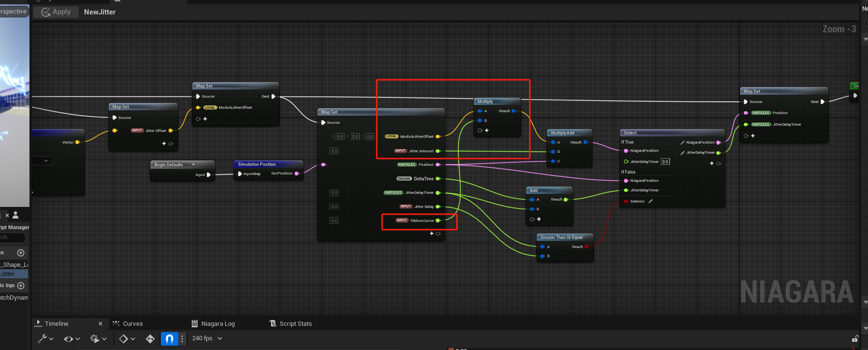
Task: Toggle the magnet snapping button in timeline
Action: pos(169,339)
